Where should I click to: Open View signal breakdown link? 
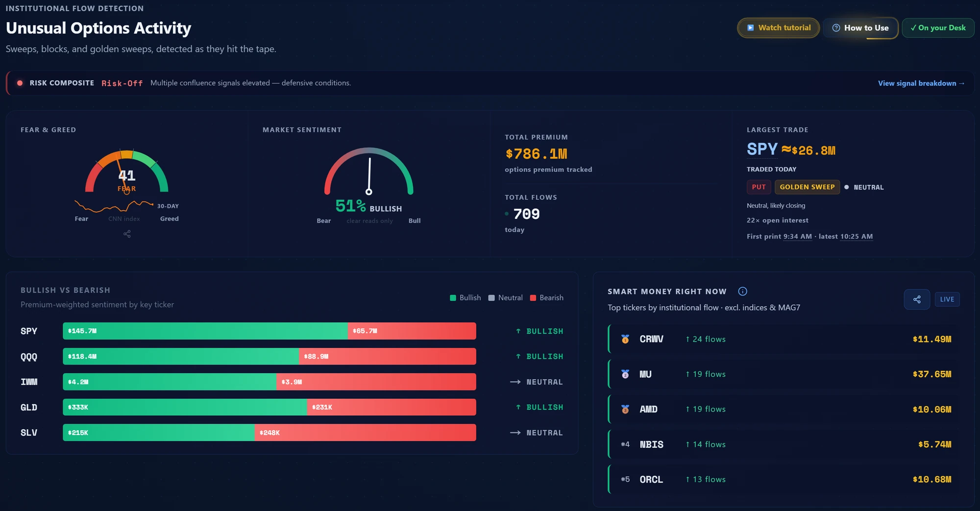point(921,83)
